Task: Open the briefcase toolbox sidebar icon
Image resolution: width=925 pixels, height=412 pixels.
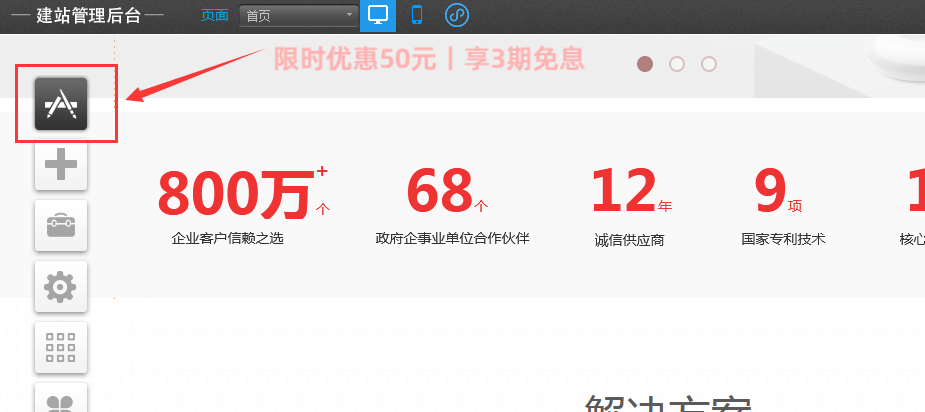Action: [61, 225]
